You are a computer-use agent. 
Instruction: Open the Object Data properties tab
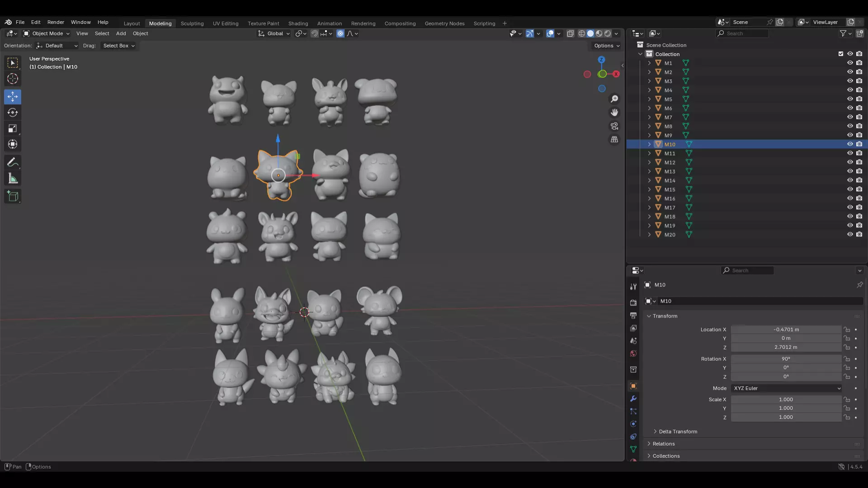pos(633,449)
